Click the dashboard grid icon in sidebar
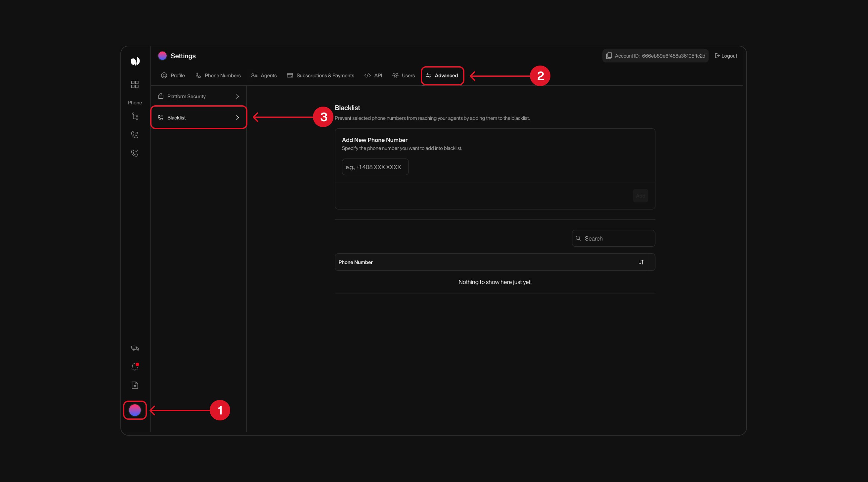 (x=135, y=84)
